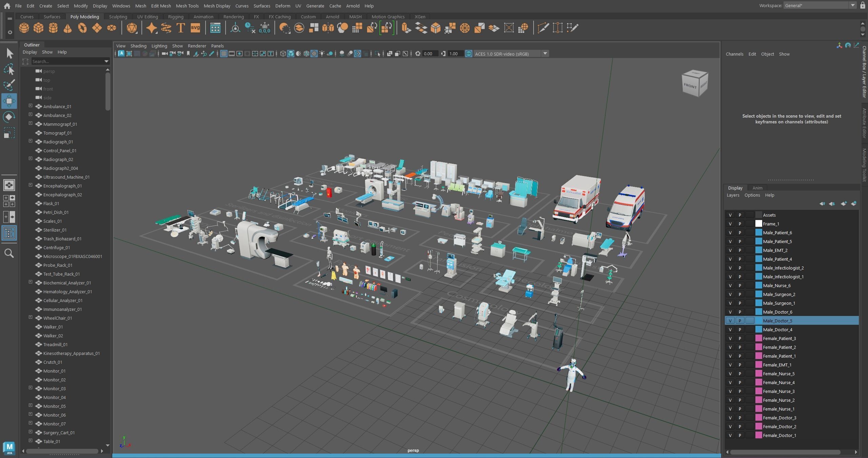
Task: Select the polygon sphere shelf icon
Action: click(x=24, y=28)
